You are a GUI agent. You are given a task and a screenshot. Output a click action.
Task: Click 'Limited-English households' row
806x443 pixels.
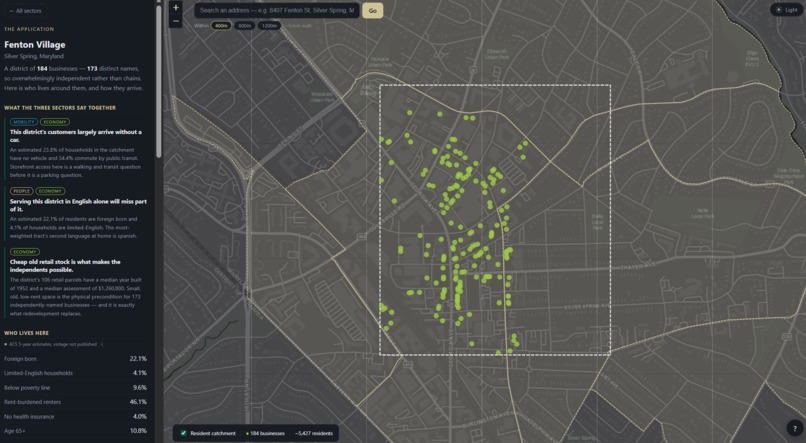click(76, 373)
